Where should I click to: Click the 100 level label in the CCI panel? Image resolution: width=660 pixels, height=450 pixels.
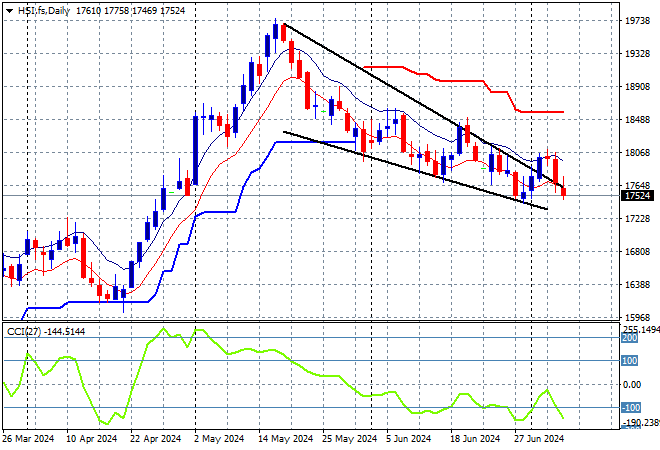click(630, 361)
